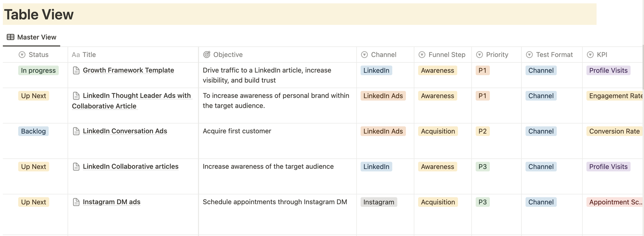Click the Engagement Rate KPI tag
The image size is (644, 236).
[615, 96]
